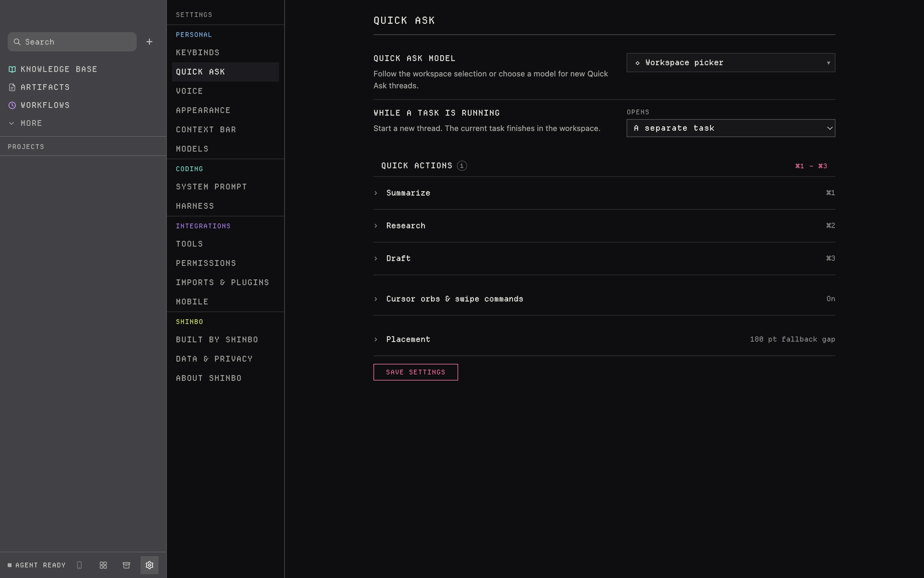Expand Cursor orbs & swipe commands
Viewport: 924px width, 578px height.
604,299
